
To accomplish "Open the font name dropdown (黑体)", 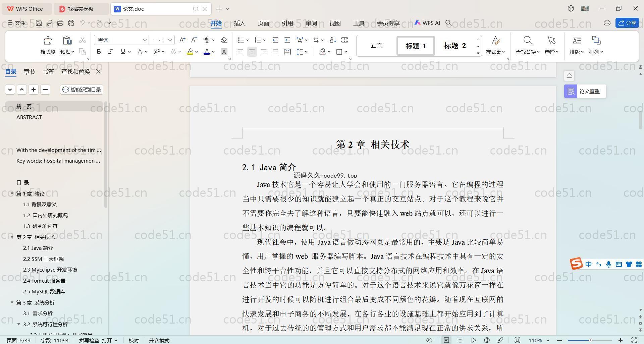I will [x=145, y=40].
